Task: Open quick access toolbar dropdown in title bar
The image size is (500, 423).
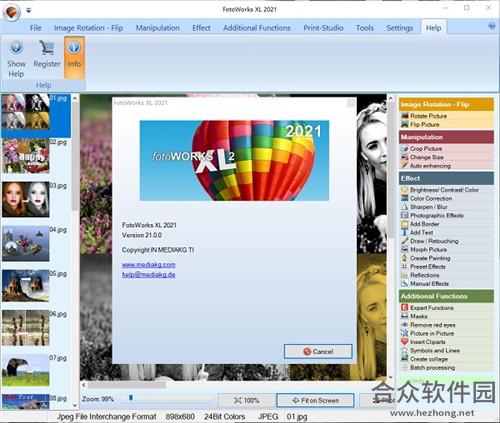Action: (x=29, y=10)
